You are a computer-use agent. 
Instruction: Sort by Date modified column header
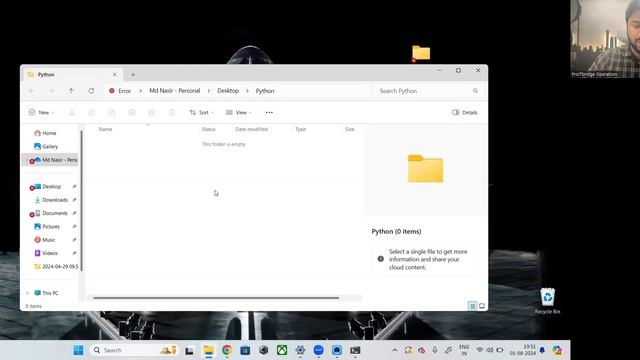coord(251,129)
